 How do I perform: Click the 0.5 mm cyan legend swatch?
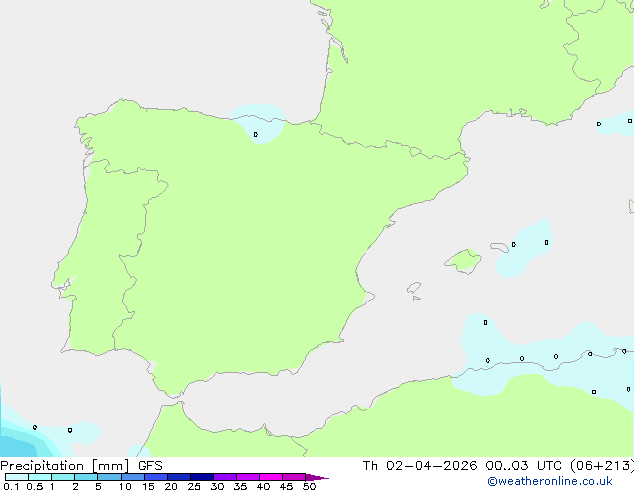[x=40, y=477]
